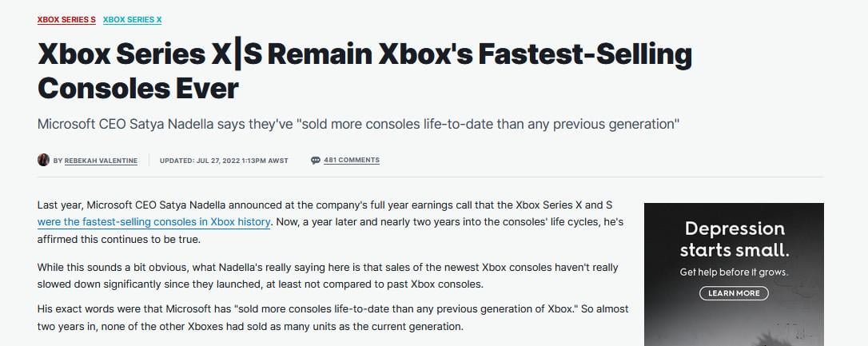Click the author avatar photo

tap(43, 160)
